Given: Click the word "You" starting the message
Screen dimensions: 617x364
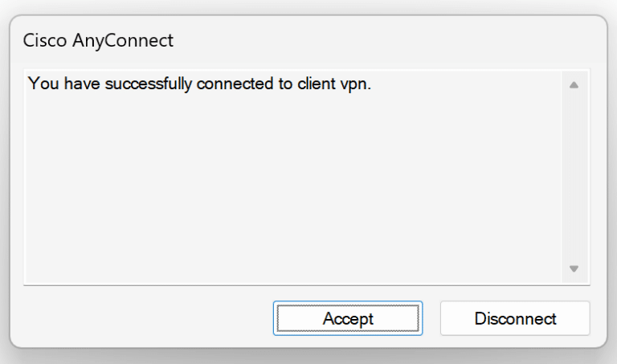Looking at the screenshot, I should 40,84.
